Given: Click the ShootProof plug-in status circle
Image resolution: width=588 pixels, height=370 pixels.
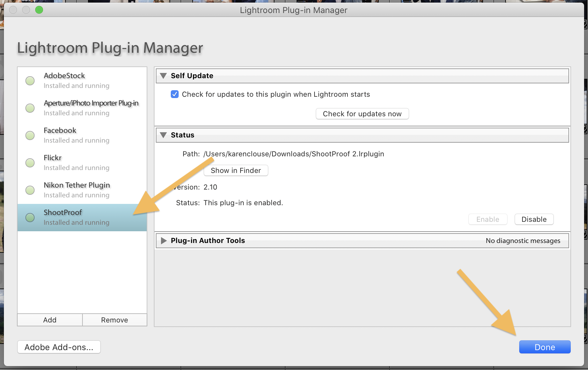Looking at the screenshot, I should [30, 218].
